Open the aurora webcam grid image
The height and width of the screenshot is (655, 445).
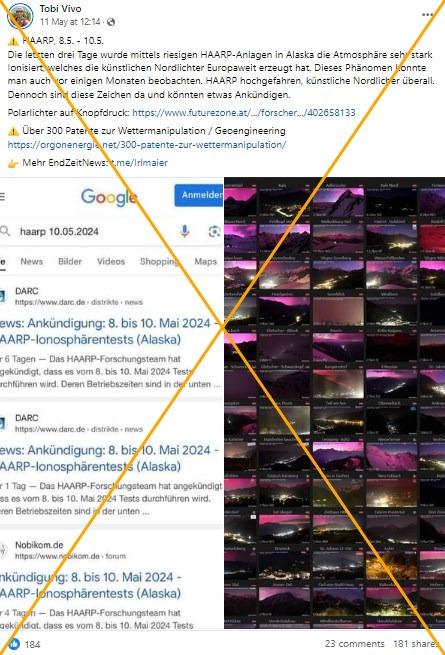334,403
